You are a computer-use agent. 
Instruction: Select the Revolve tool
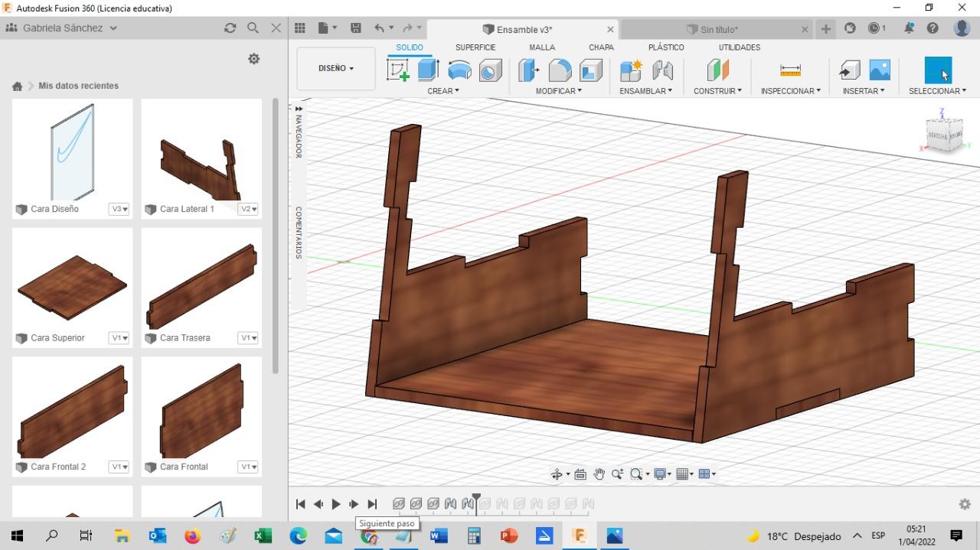coord(459,70)
